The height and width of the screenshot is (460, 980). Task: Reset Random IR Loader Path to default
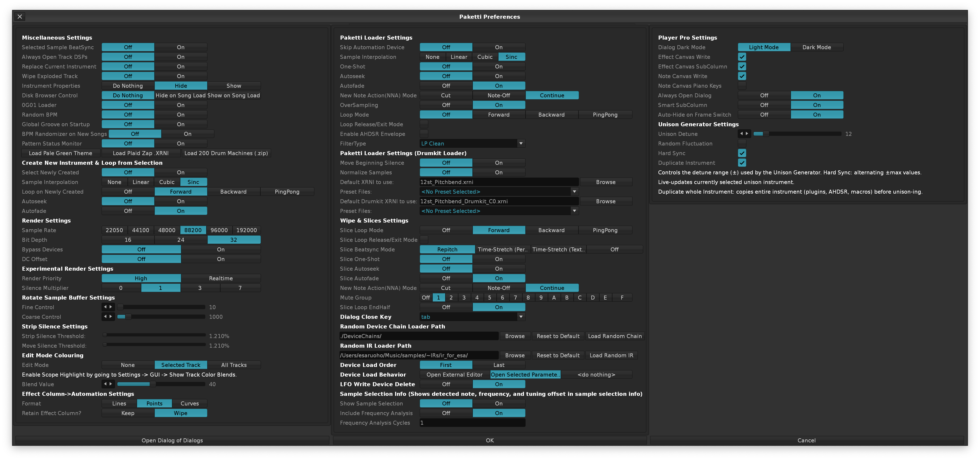pos(558,355)
